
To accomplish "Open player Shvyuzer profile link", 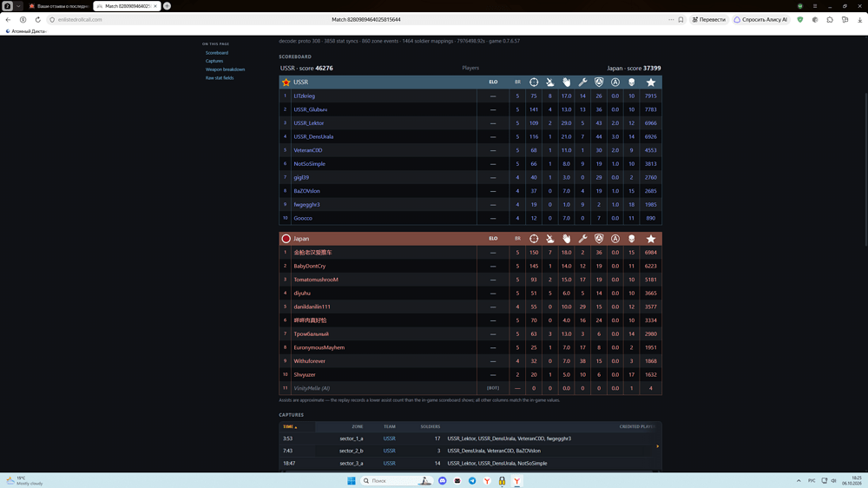I will click(x=304, y=375).
